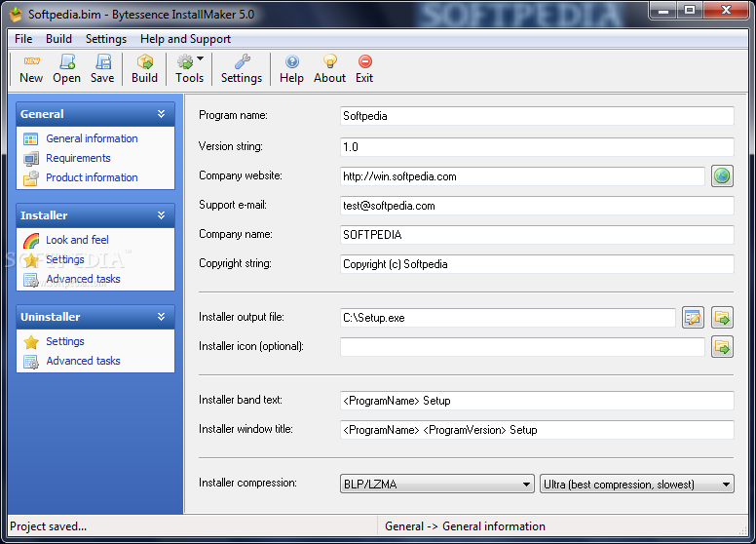
Task: Click the empty Installer icon field
Action: 522,347
